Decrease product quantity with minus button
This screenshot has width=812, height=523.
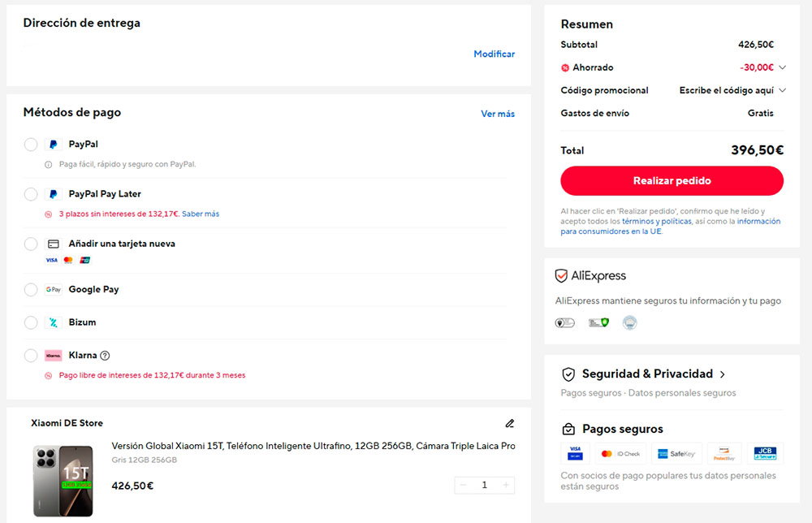pyautogui.click(x=463, y=485)
